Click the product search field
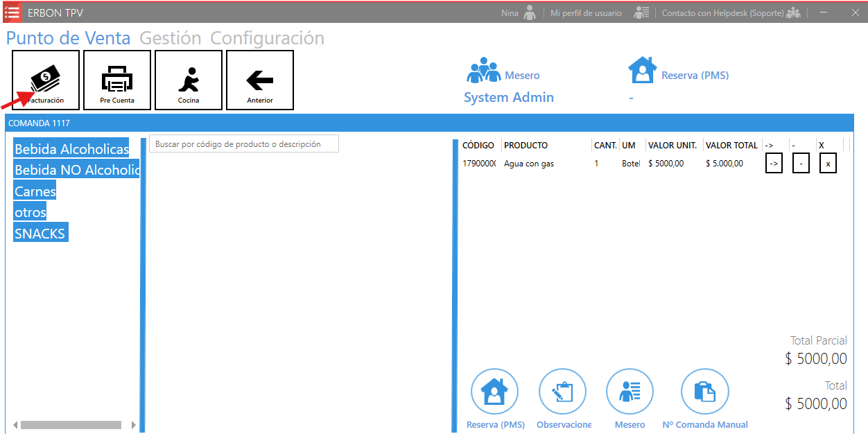868x434 pixels. (x=243, y=144)
